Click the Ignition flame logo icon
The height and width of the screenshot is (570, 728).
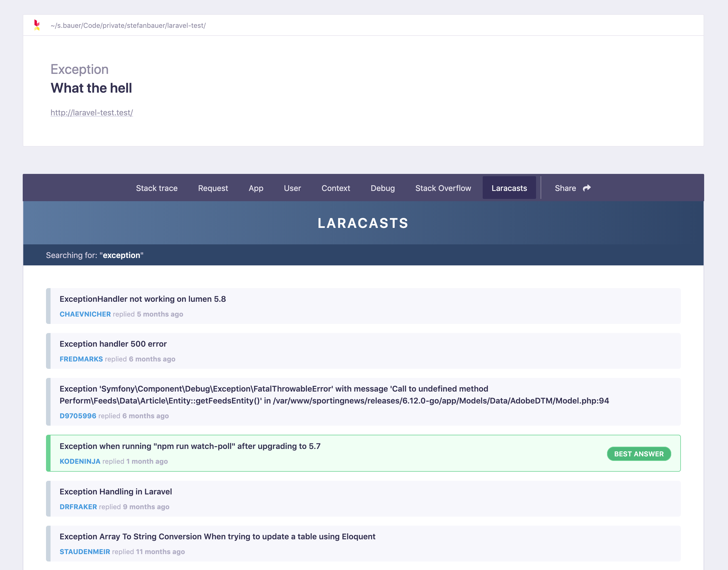pyautogui.click(x=37, y=25)
